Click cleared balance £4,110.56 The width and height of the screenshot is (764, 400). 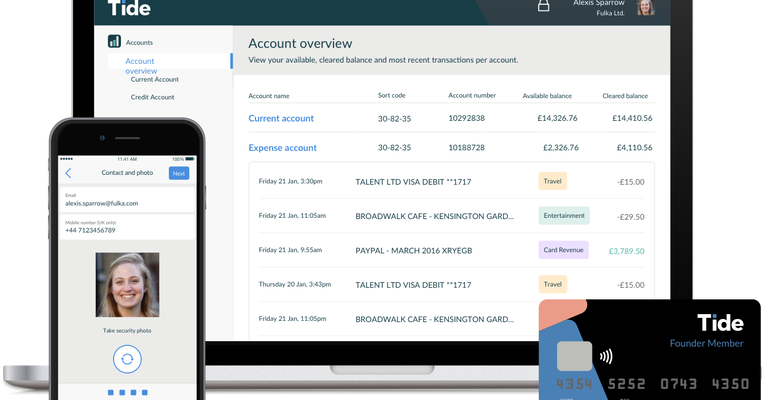tap(634, 147)
